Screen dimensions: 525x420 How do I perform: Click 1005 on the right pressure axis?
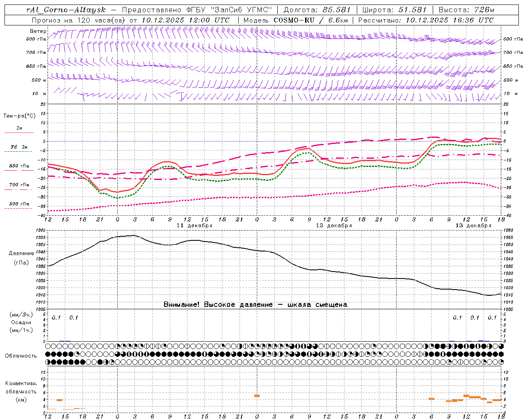tap(508, 309)
